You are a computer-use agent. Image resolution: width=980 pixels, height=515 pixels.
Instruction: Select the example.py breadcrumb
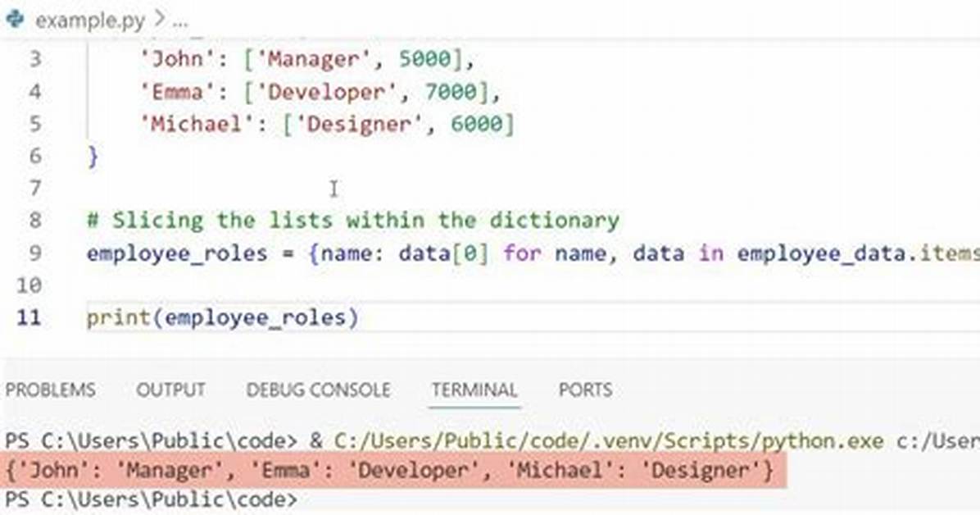coord(90,21)
